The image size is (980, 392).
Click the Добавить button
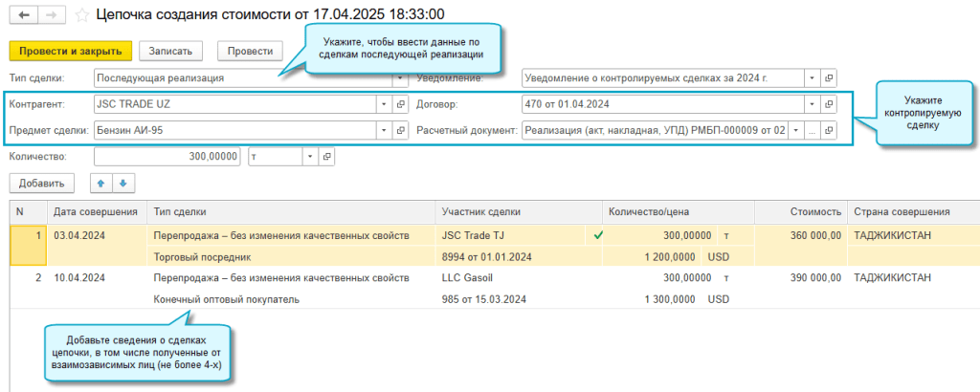coord(41,183)
